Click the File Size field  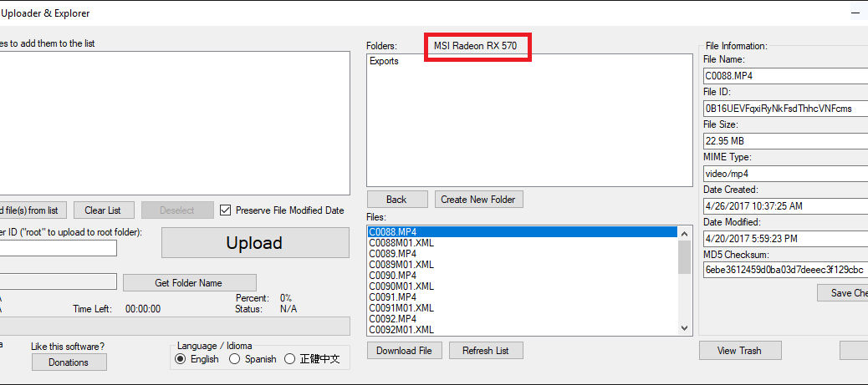tap(785, 141)
